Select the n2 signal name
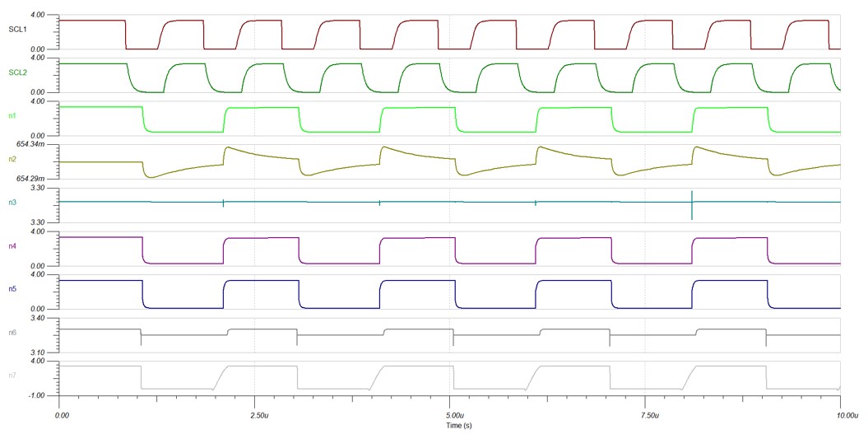The height and width of the screenshot is (434, 868). point(13,158)
